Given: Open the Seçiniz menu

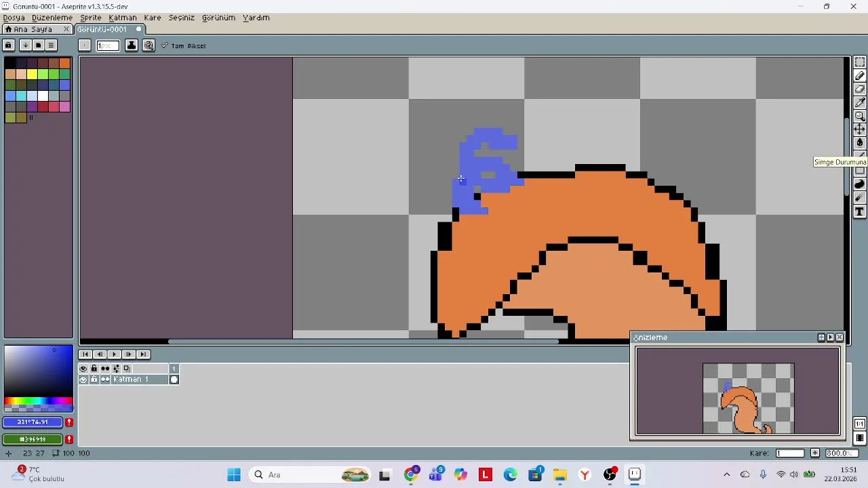Looking at the screenshot, I should coord(182,18).
